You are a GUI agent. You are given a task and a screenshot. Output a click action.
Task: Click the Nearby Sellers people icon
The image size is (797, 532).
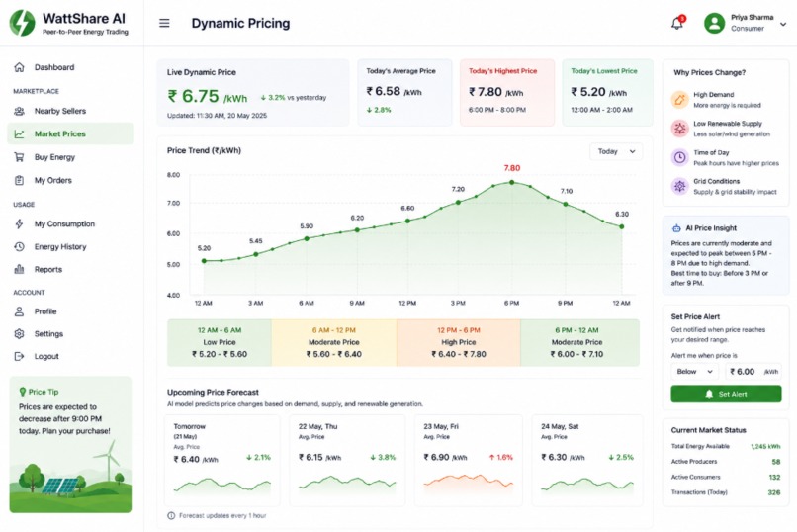point(20,111)
